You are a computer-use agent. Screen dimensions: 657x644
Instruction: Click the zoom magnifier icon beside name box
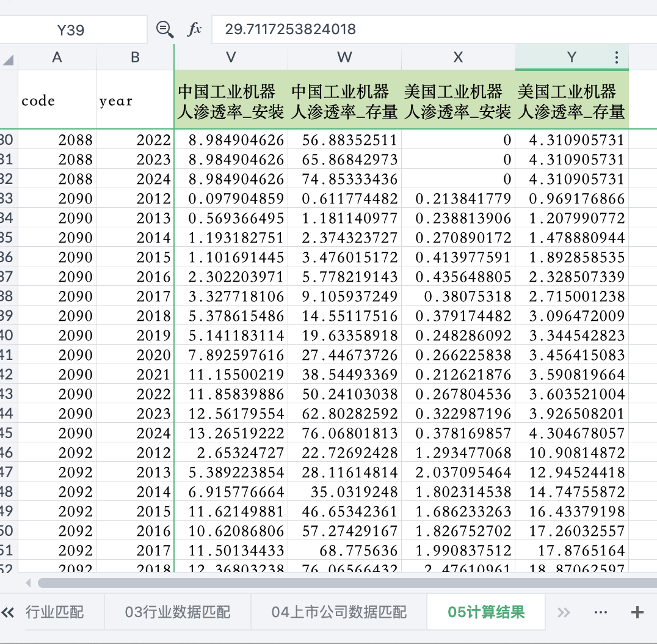coord(165,29)
